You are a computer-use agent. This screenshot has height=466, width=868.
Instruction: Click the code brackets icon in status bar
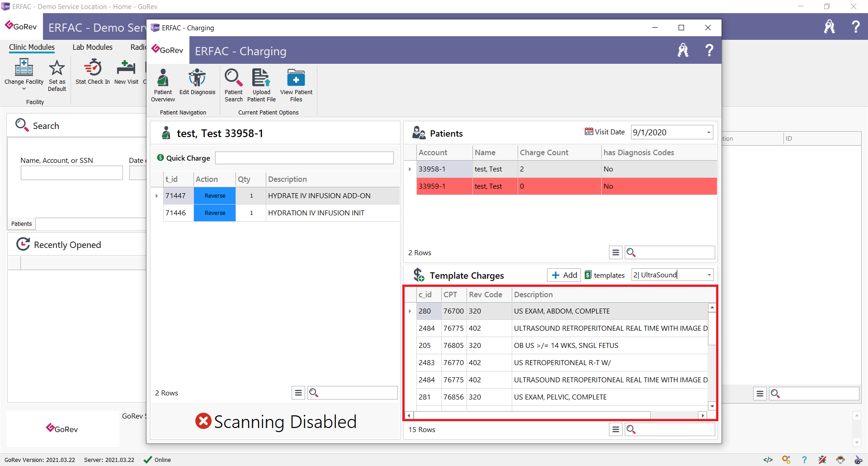coord(768,460)
